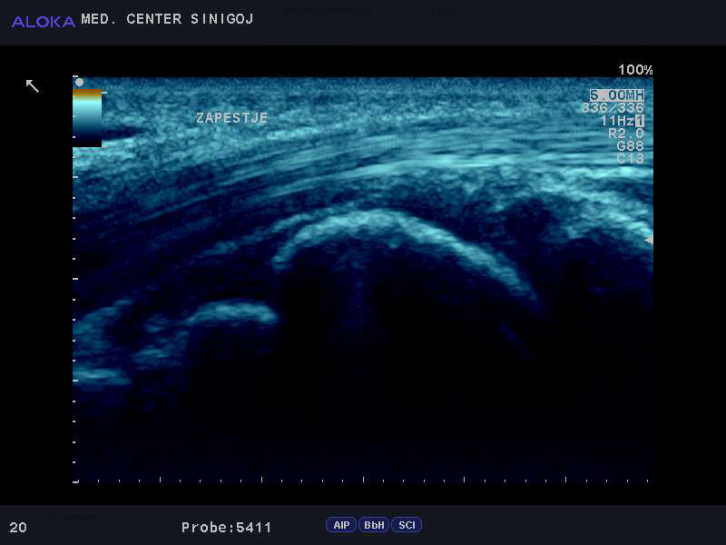Click the R2.0 range setting
This screenshot has height=545, width=726.
[x=626, y=133]
